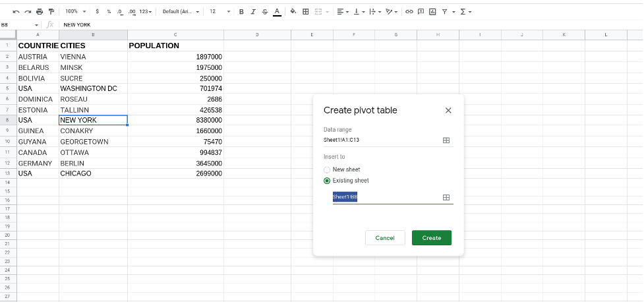
Task: Select the GERMANY cell
Action: click(x=38, y=164)
